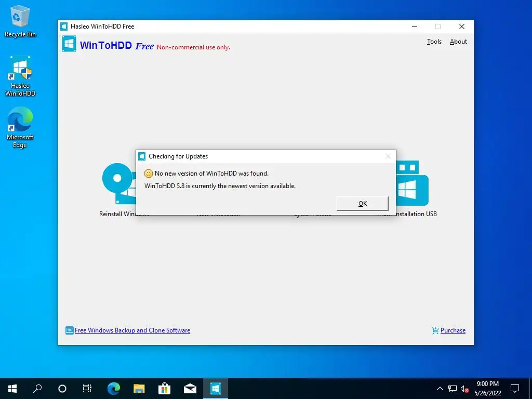Open the About menu

(458, 42)
